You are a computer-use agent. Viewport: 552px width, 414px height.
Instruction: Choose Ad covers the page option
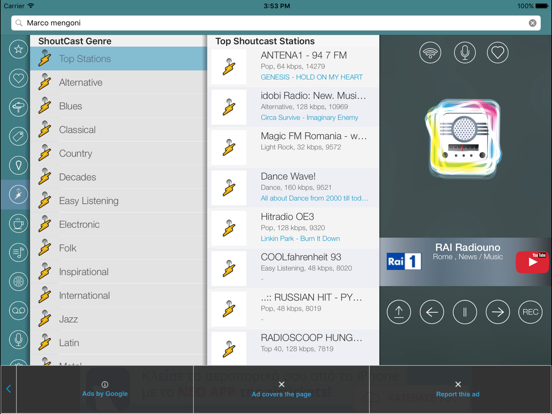[281, 389]
